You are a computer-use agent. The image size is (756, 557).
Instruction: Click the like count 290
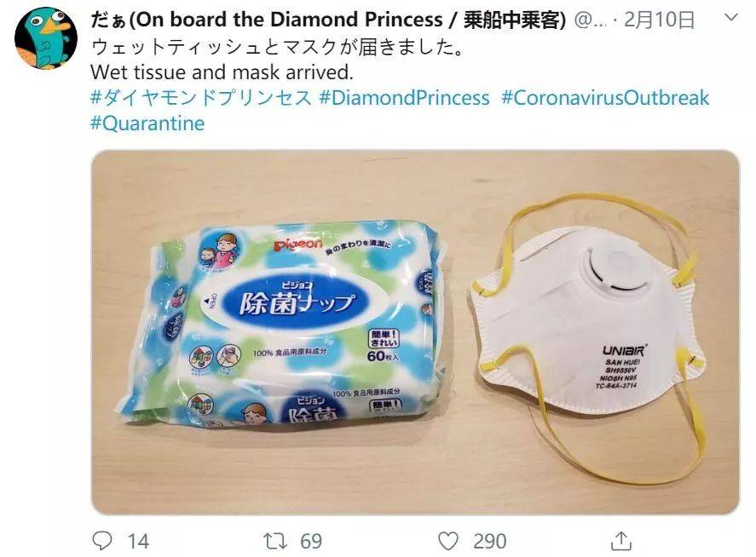click(490, 541)
